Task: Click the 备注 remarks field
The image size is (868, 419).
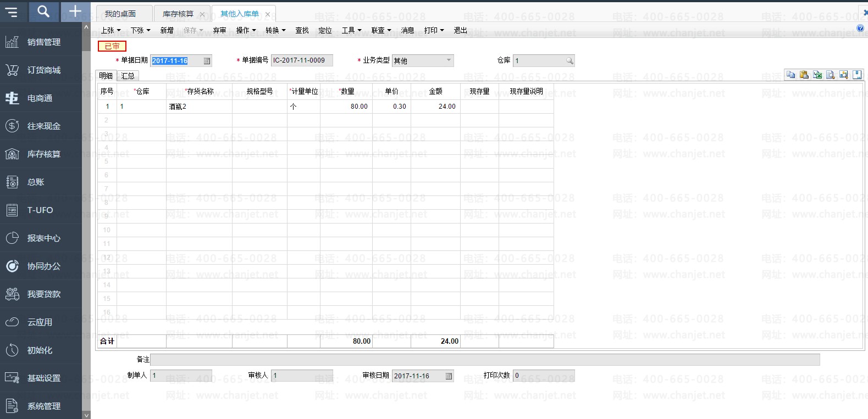Action: coord(485,360)
